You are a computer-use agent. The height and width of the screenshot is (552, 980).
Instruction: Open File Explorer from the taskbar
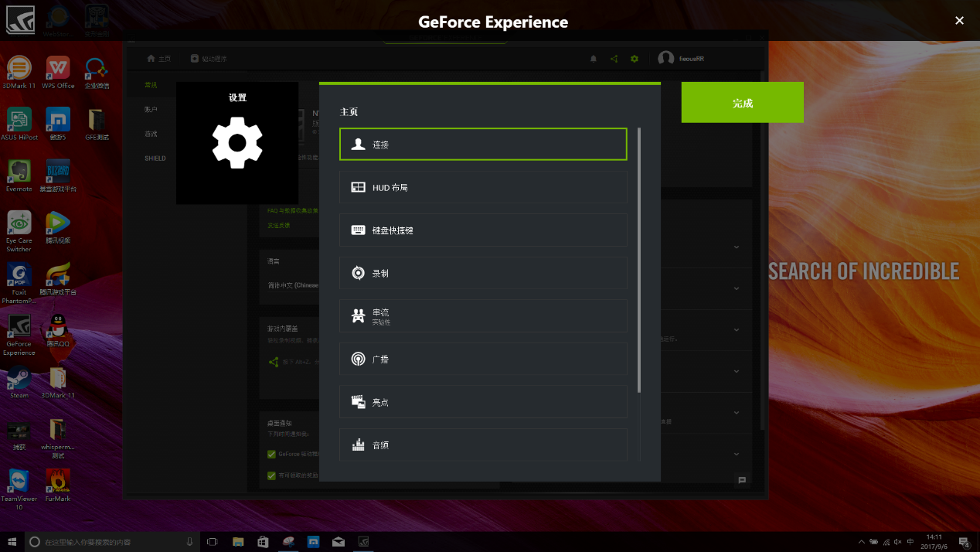(x=238, y=542)
